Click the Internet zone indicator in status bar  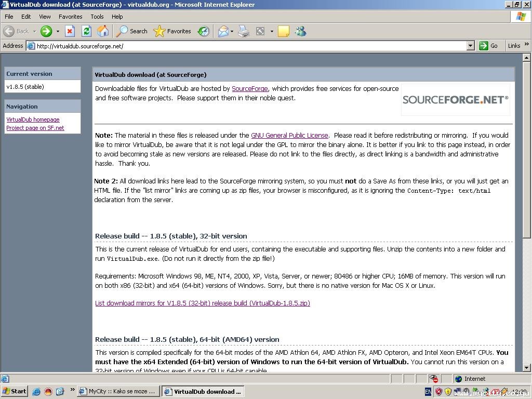(x=470, y=379)
